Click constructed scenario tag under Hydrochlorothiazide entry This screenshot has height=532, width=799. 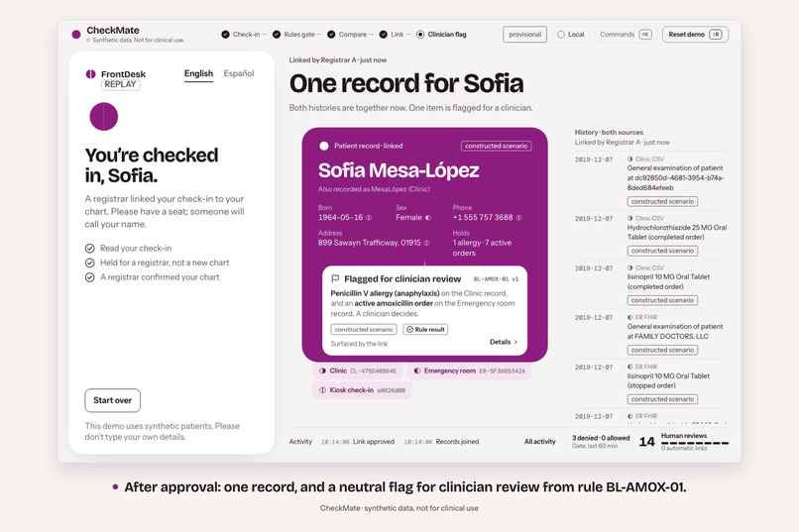coord(662,251)
